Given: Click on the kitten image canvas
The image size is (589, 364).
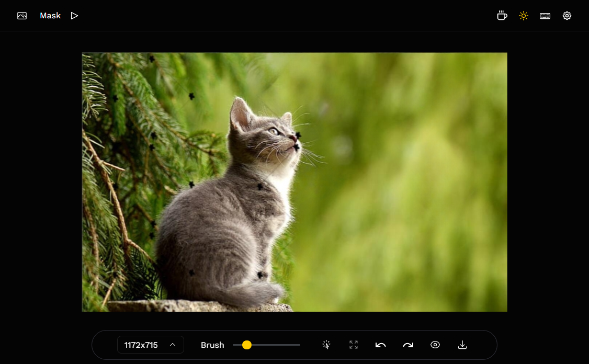Looking at the screenshot, I should click(x=294, y=182).
